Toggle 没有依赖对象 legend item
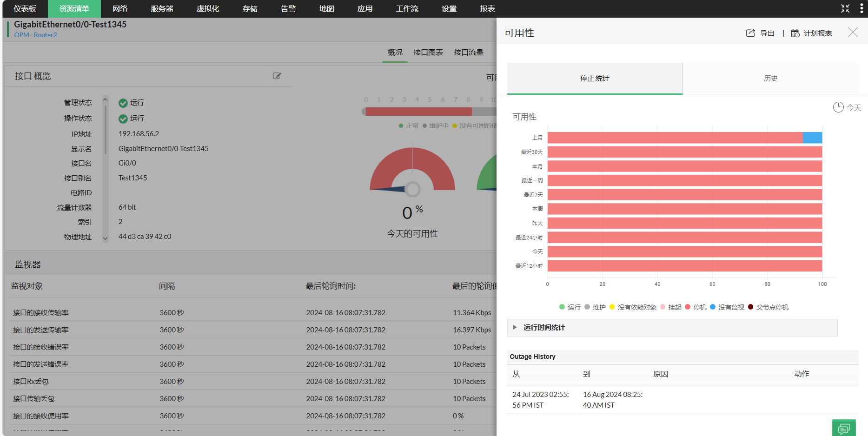 coord(633,307)
